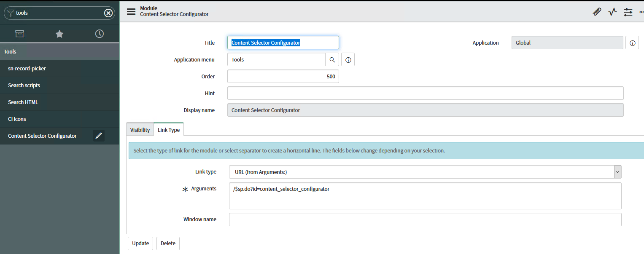
Task: Clear the tools filter search text
Action: click(108, 13)
